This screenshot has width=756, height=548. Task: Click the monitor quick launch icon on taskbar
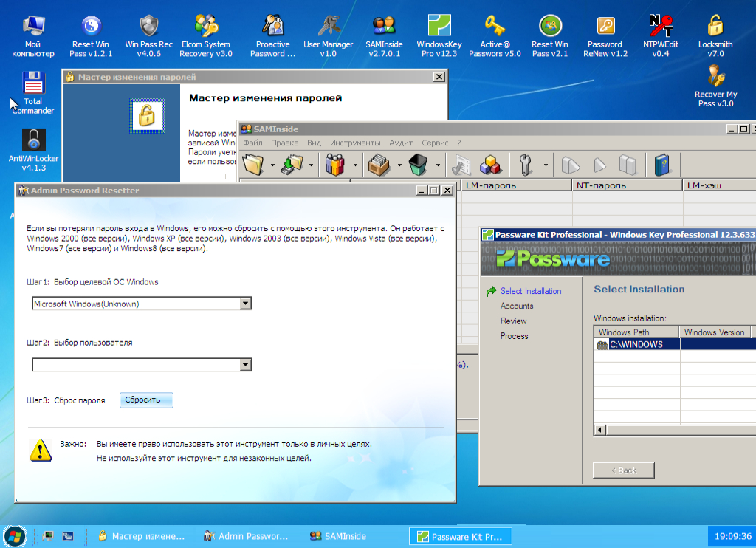pyautogui.click(x=48, y=536)
